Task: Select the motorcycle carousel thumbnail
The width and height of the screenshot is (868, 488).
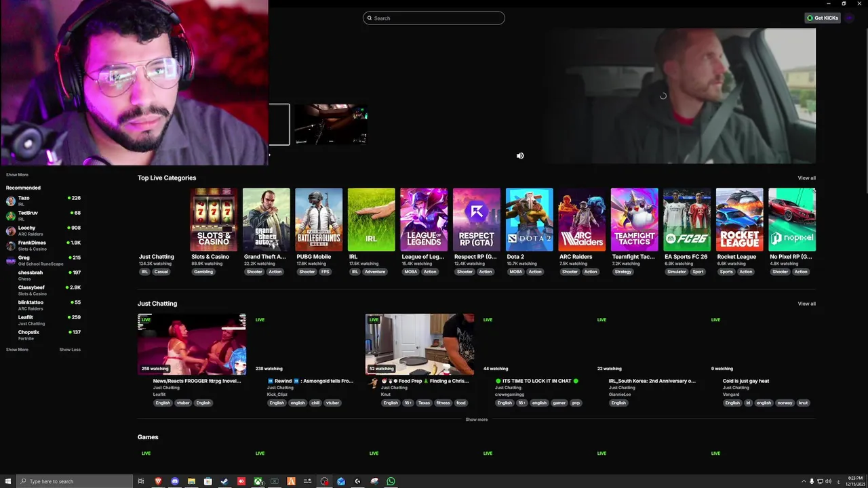Action: pos(332,125)
